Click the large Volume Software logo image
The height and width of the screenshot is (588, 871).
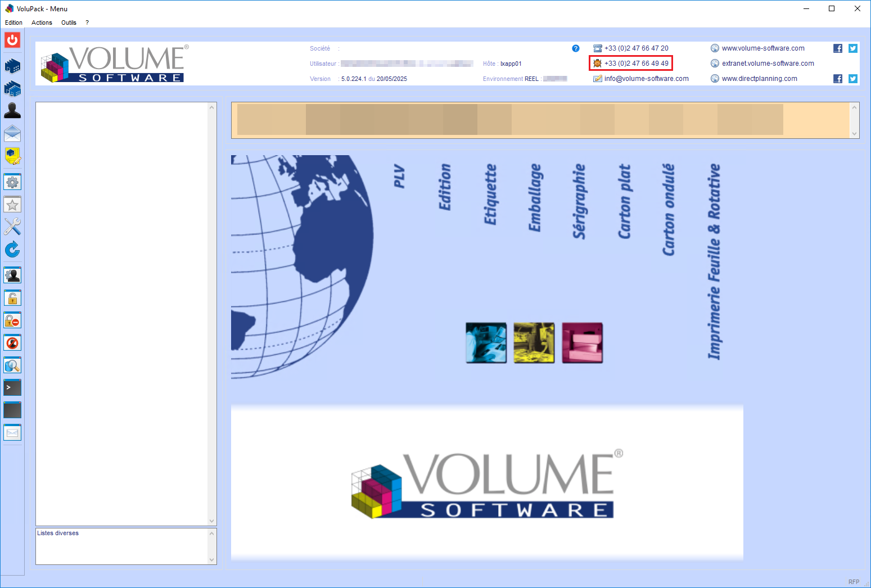[487, 483]
